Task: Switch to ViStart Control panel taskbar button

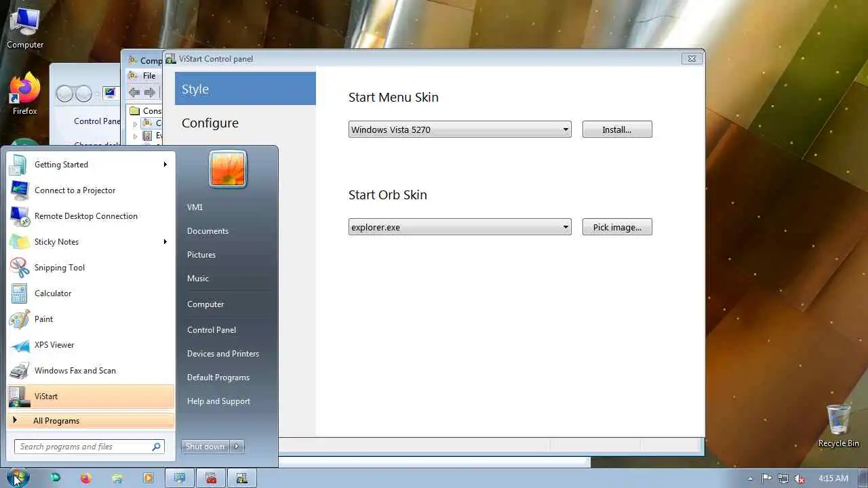Action: (242, 479)
